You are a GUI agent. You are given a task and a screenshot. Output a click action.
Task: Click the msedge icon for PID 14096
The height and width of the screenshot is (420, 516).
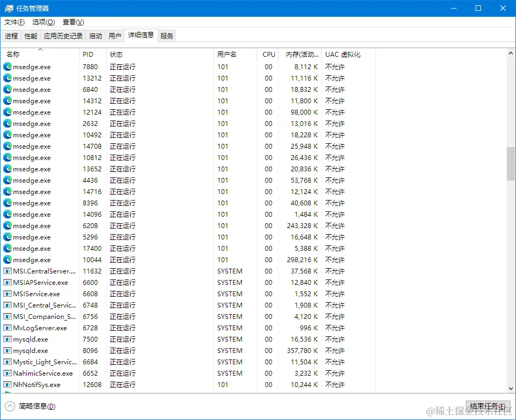8,214
